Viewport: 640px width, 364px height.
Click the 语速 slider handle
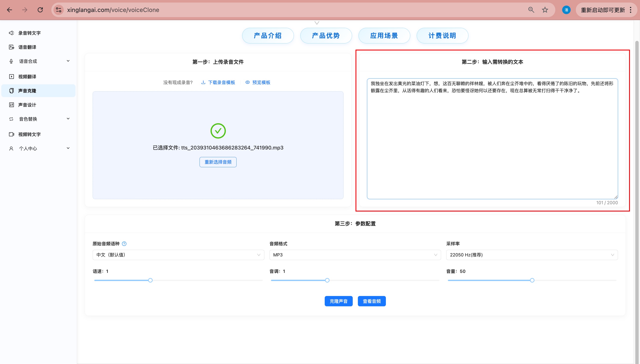coord(150,280)
